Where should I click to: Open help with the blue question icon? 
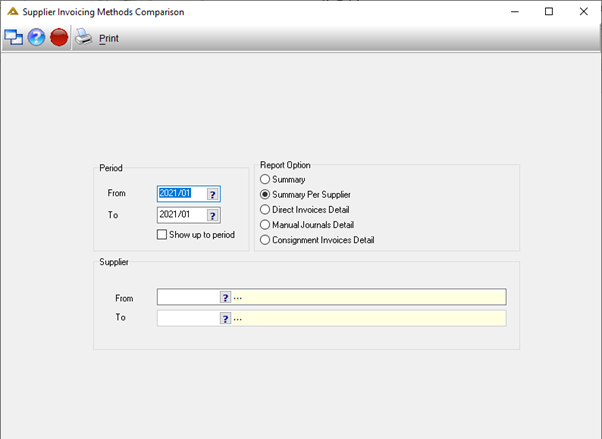click(36, 38)
